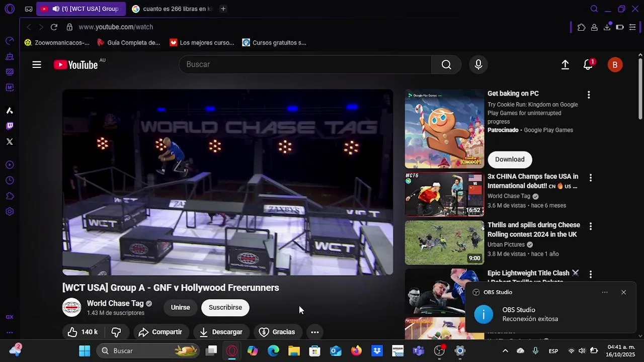644x362 pixels.
Task: Open the World Chase Tag channel avatar
Action: 71,307
